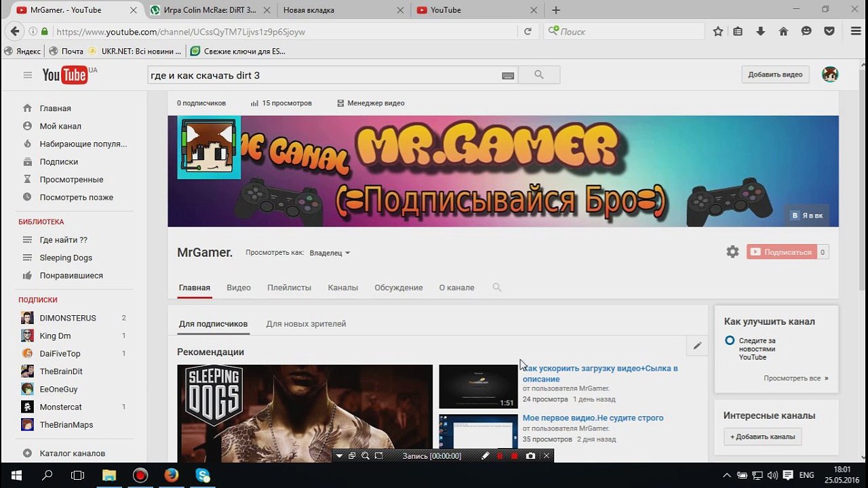Screen dimensions: 868x488
Task: Expand the recorder toolbar dropdown arrow
Action: coord(339,456)
